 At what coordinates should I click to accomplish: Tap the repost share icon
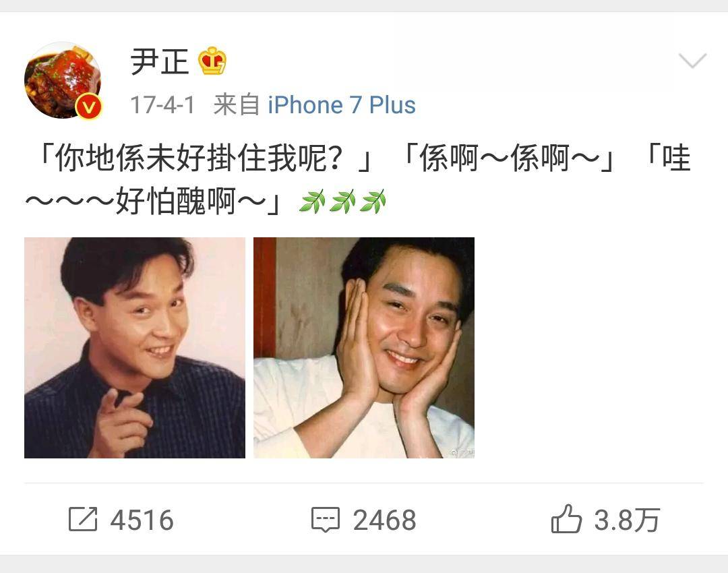click(x=83, y=518)
